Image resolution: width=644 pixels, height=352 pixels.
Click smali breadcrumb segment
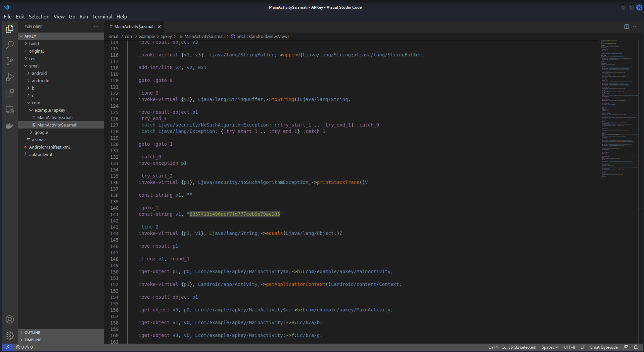(x=114, y=36)
